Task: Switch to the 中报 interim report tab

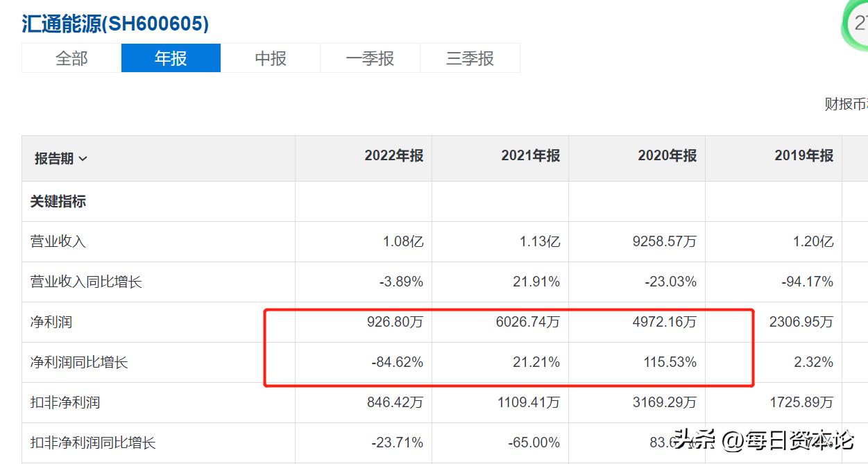Action: coord(270,58)
